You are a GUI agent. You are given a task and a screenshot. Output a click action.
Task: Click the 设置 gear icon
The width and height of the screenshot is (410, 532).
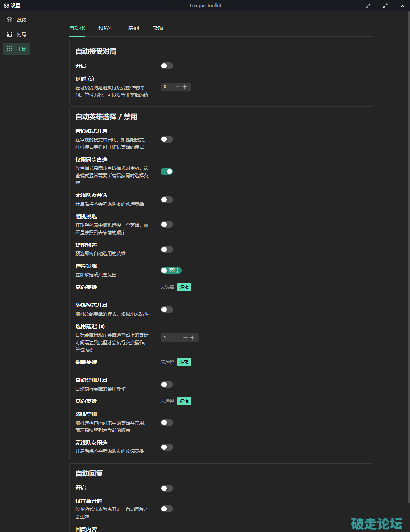(x=6, y=6)
